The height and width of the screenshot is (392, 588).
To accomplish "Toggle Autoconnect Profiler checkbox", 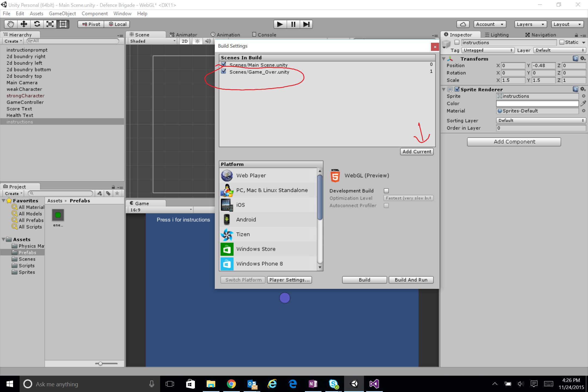I will [x=386, y=206].
